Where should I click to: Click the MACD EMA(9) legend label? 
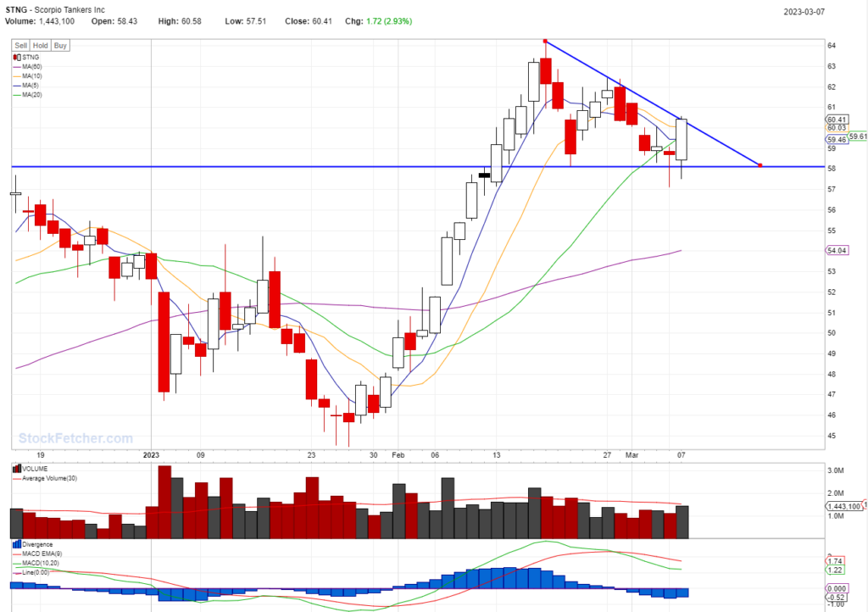tap(42, 554)
